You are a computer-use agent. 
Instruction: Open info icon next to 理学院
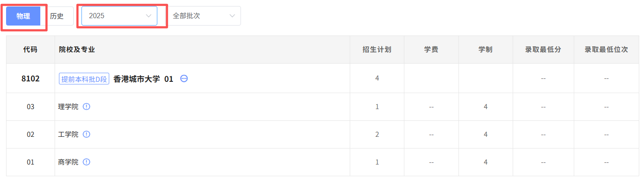[86, 107]
